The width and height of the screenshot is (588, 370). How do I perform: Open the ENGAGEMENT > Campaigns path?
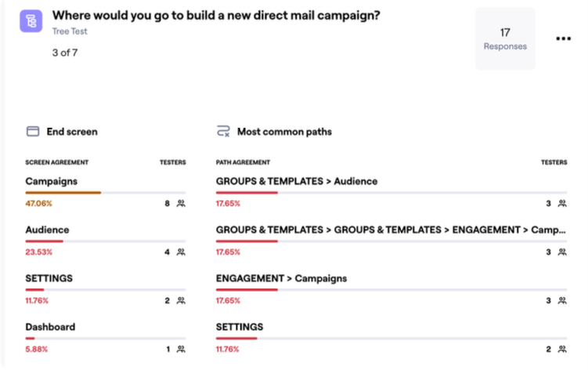click(281, 278)
